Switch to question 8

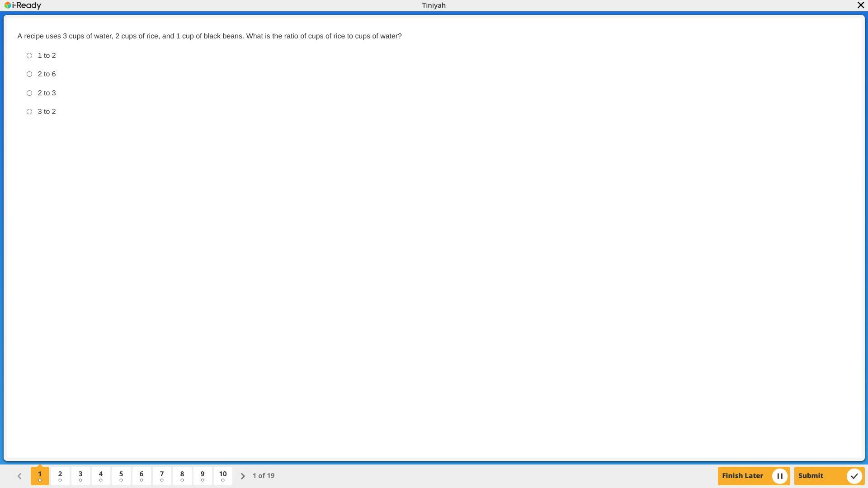point(182,476)
